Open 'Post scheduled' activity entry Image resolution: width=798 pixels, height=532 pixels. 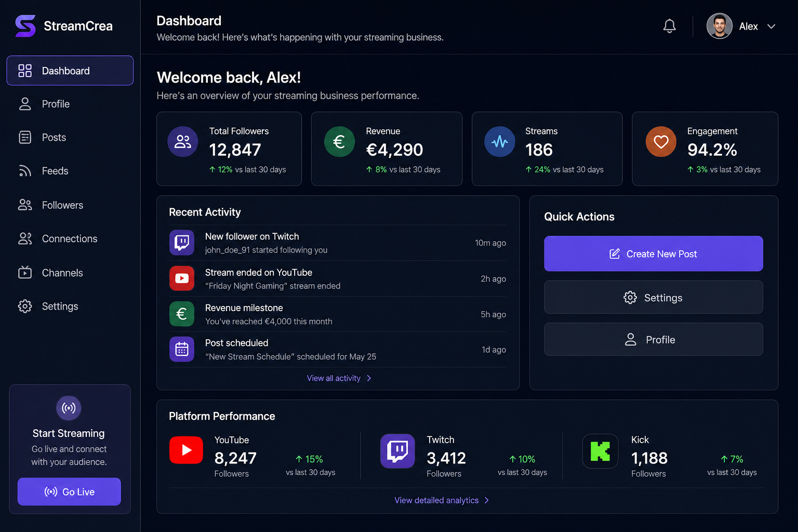(338, 350)
